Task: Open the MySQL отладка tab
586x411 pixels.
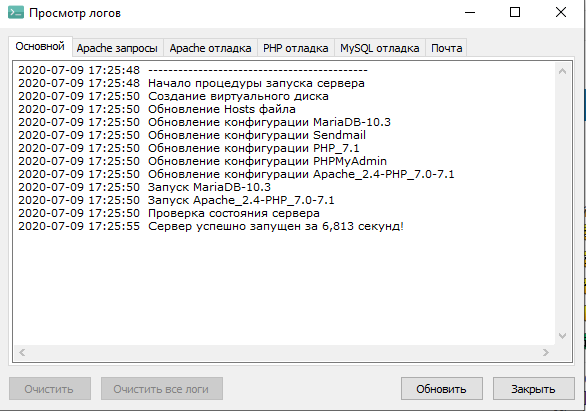Action: point(380,48)
